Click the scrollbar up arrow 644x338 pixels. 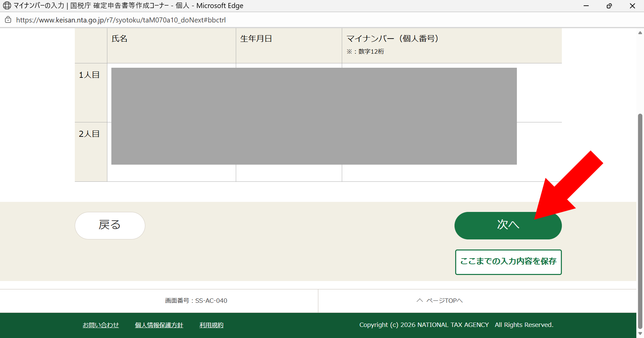640,33
